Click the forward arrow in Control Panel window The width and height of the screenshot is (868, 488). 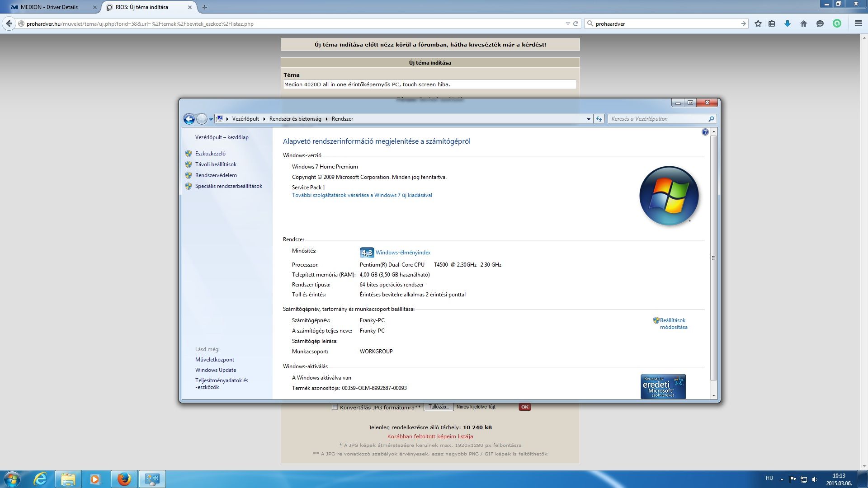click(x=202, y=119)
